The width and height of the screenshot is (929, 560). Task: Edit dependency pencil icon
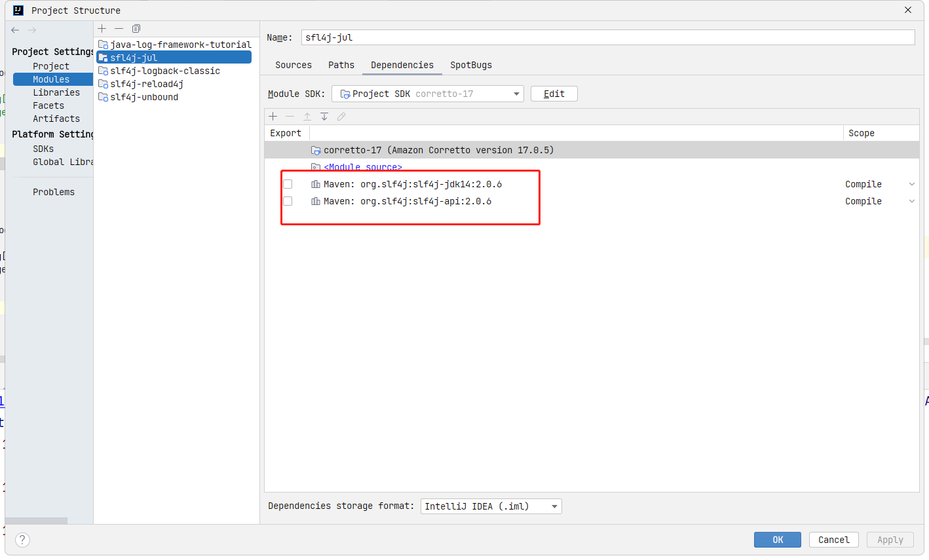[x=341, y=116]
